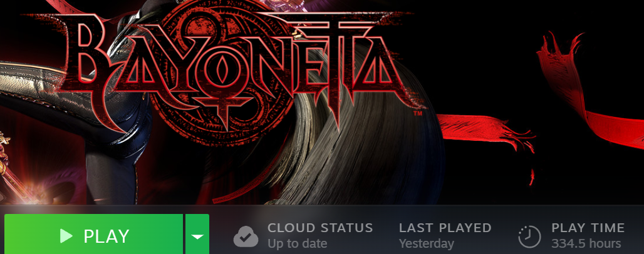Click the "Yesterday" last played value

pyautogui.click(x=427, y=243)
